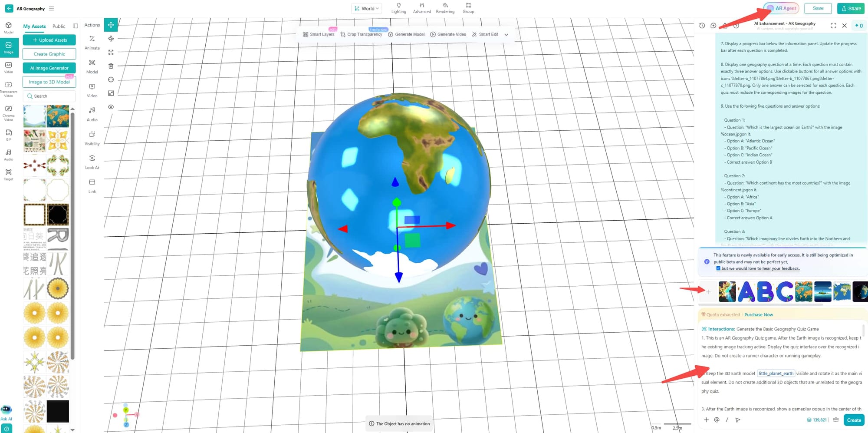Add the Look At action
This screenshot has width=868, height=433.
[x=92, y=162]
